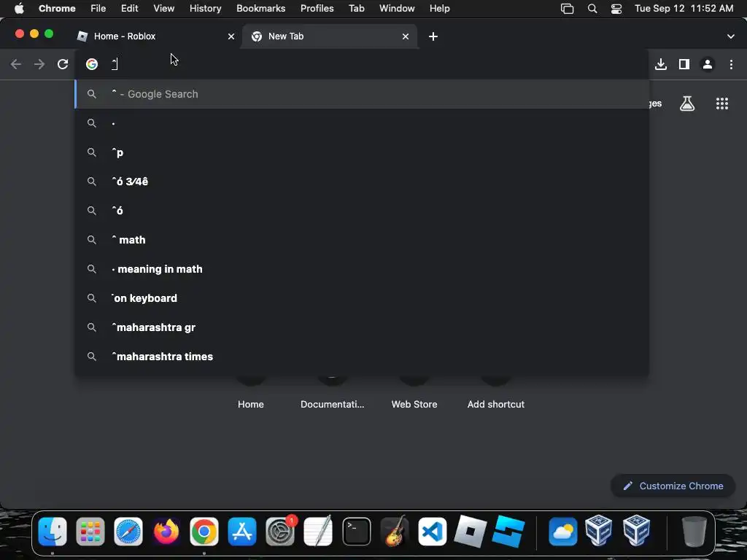Open the File menu
Screen dimensions: 747x560
tap(98, 9)
